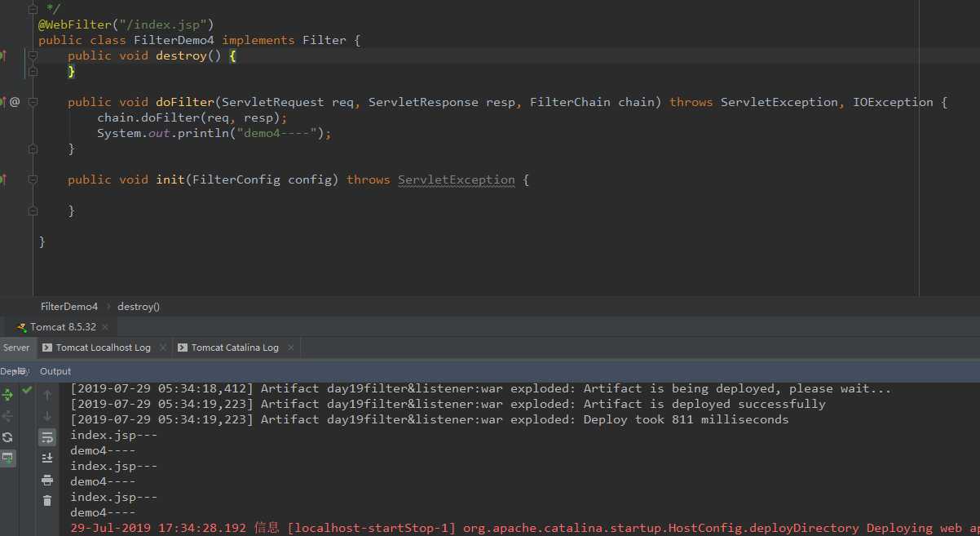This screenshot has width=980, height=536.
Task: Click FilterDemo4 in the breadcrumb bar
Action: coord(69,307)
